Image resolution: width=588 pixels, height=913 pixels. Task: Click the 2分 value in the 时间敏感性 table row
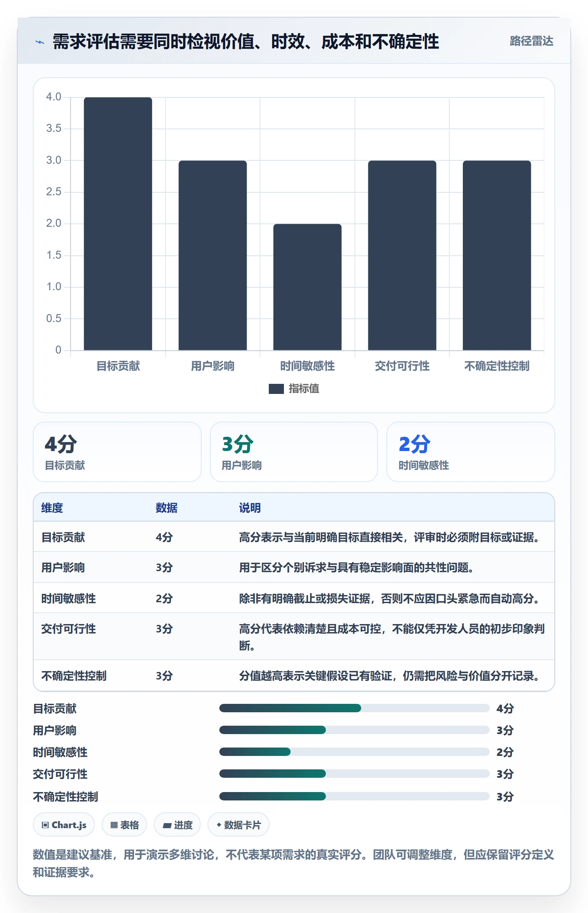(164, 598)
